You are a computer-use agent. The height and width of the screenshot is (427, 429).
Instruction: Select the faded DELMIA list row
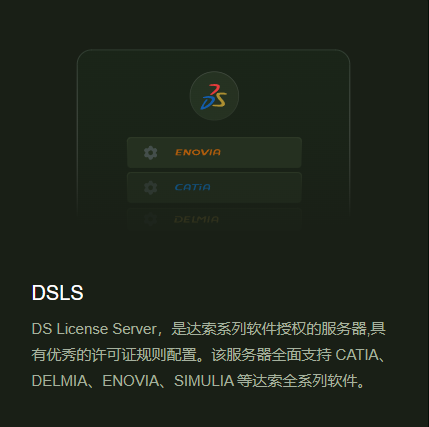tap(214, 219)
